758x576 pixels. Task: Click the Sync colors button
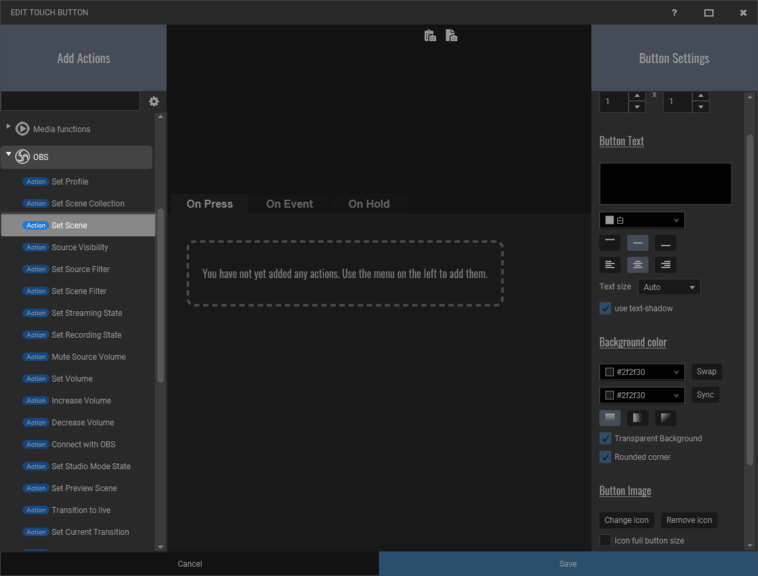705,395
